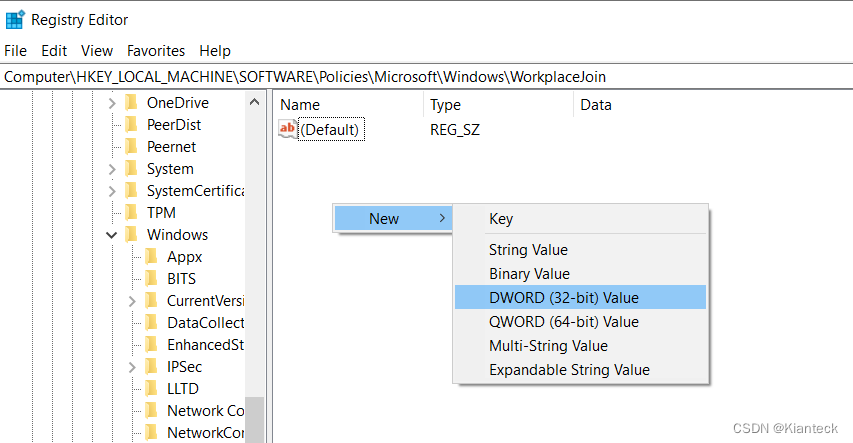Click the CurrentVersion folder icon
This screenshot has height=443, width=853.
[x=151, y=300]
